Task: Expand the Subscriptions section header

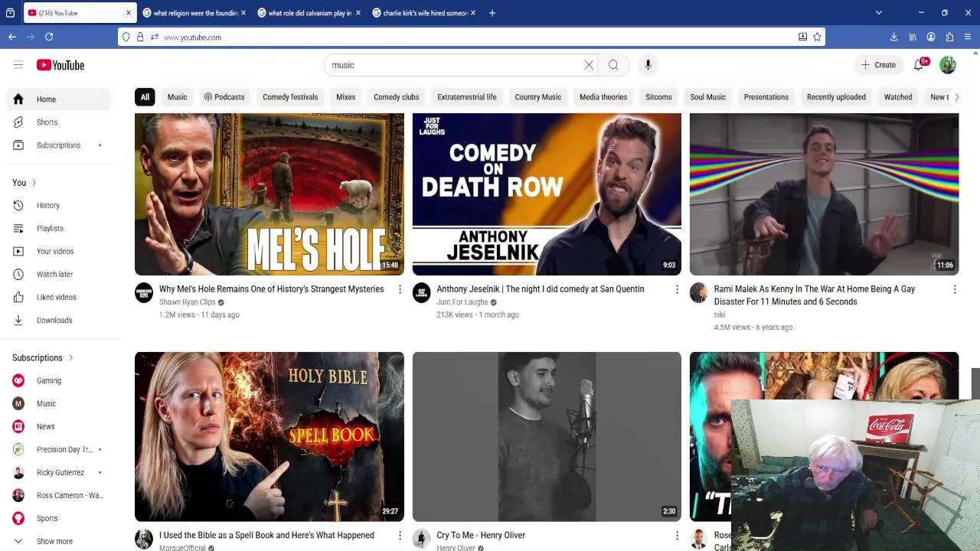Action: coord(43,358)
